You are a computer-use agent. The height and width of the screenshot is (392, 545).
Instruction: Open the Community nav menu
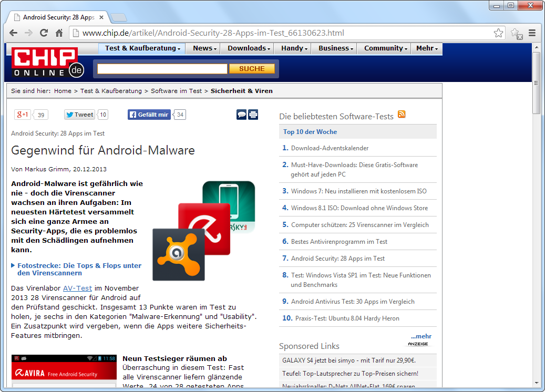click(x=386, y=48)
